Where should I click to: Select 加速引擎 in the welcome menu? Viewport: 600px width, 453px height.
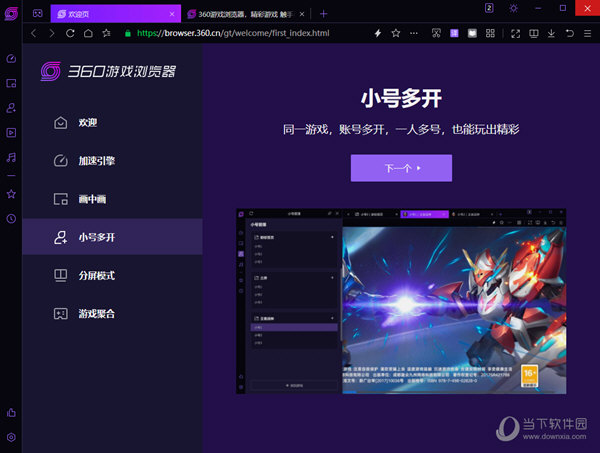[x=112, y=161]
